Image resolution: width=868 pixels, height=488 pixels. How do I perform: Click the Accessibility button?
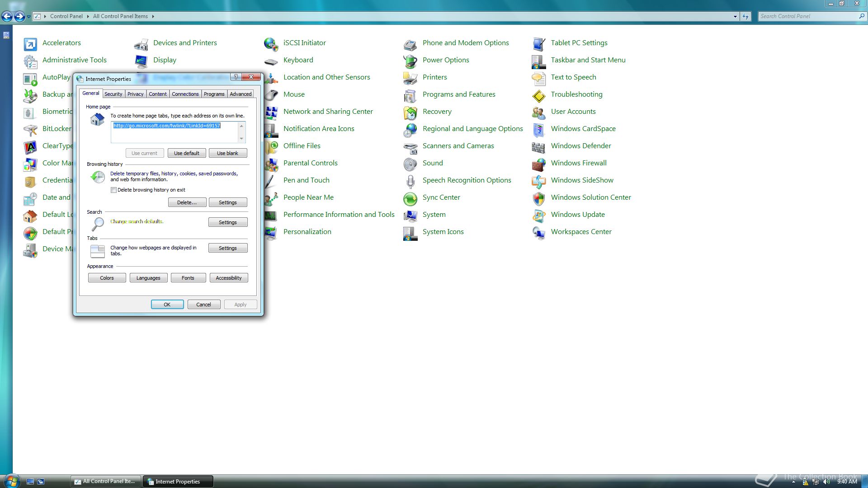click(x=229, y=278)
